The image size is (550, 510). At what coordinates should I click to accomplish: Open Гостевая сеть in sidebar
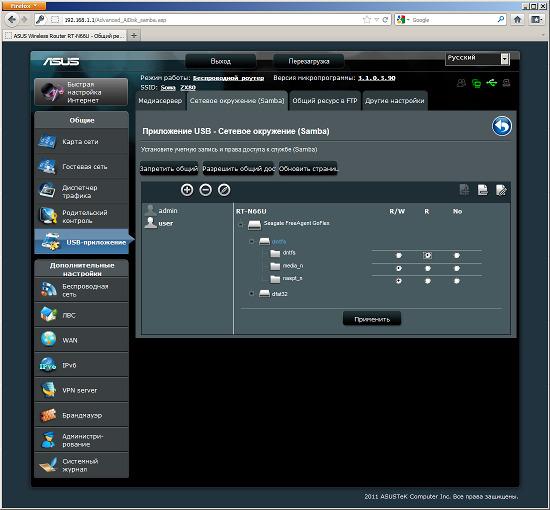pyautogui.click(x=81, y=167)
